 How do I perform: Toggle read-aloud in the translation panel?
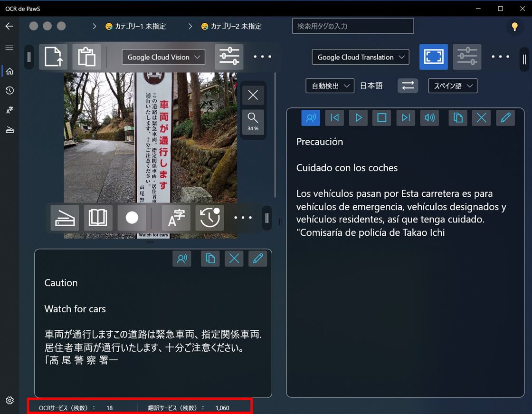[311, 118]
